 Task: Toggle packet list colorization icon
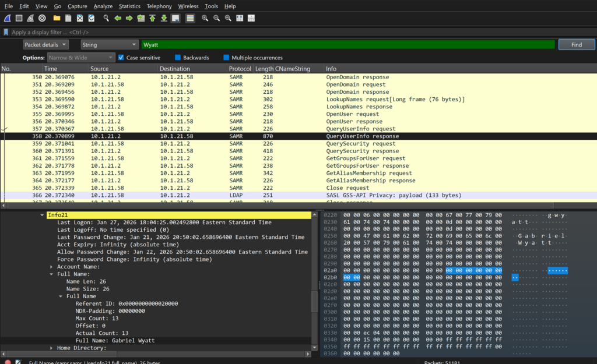190,18
